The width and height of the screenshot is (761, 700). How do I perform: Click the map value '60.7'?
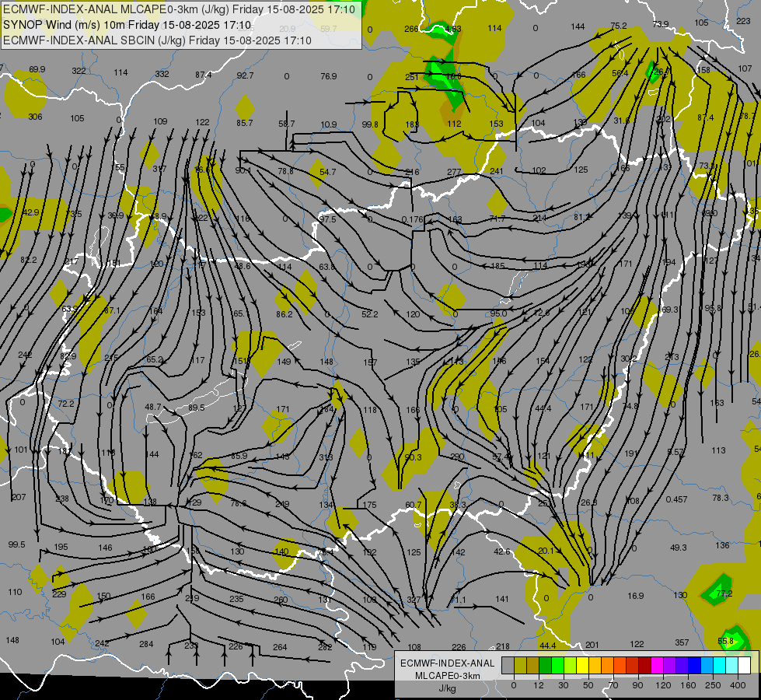pos(414,505)
